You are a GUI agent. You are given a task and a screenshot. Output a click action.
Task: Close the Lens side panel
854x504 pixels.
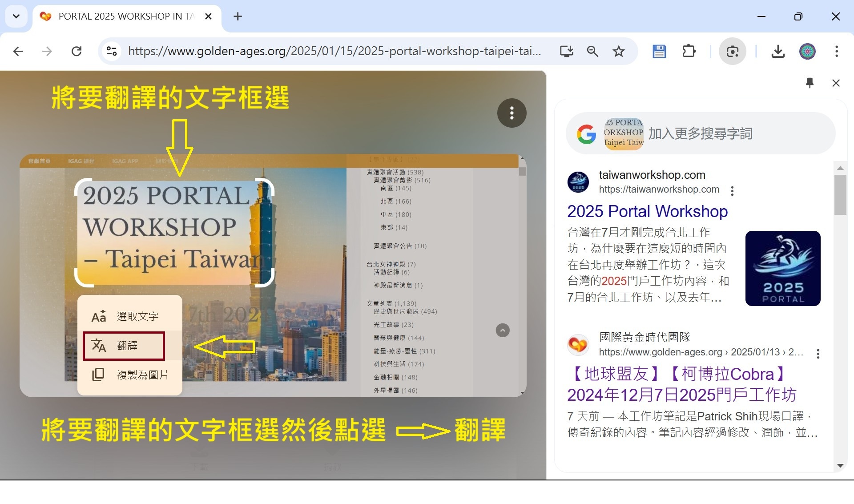click(836, 83)
